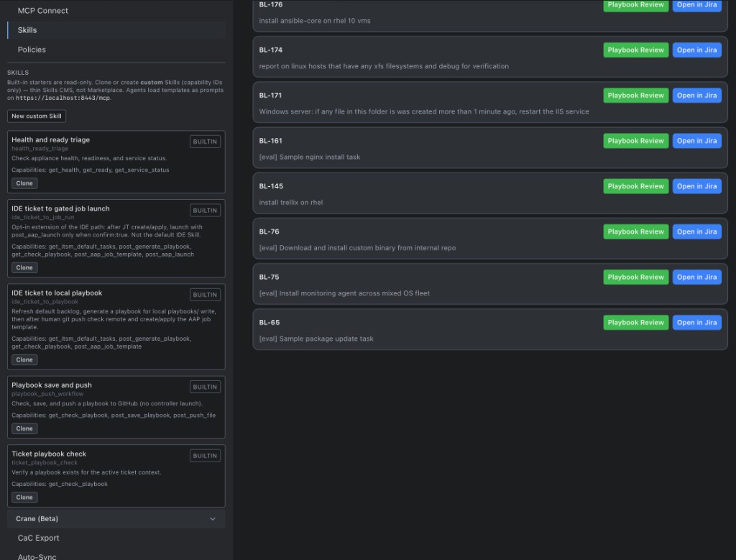Open BL-75 in Jira
The width and height of the screenshot is (736, 560).
697,277
